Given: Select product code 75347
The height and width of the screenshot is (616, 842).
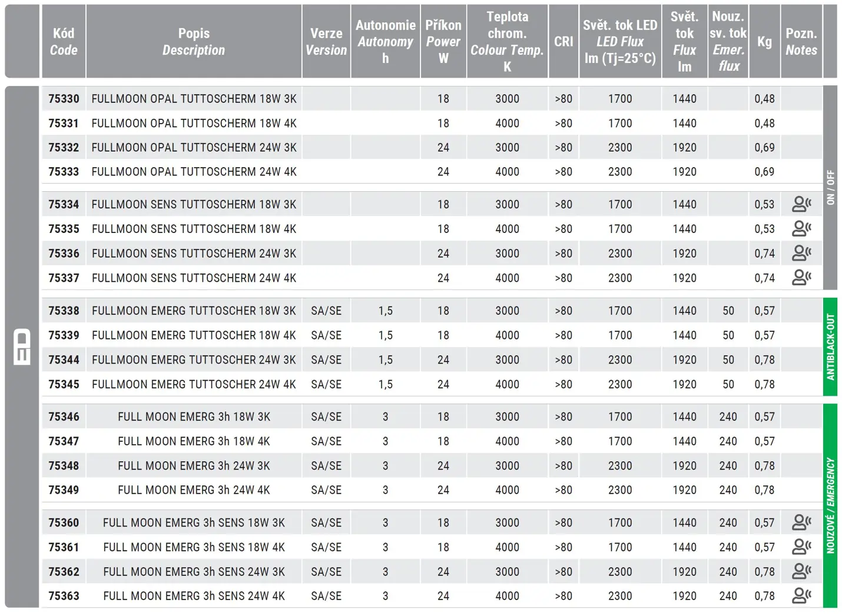Looking at the screenshot, I should click(x=64, y=441).
